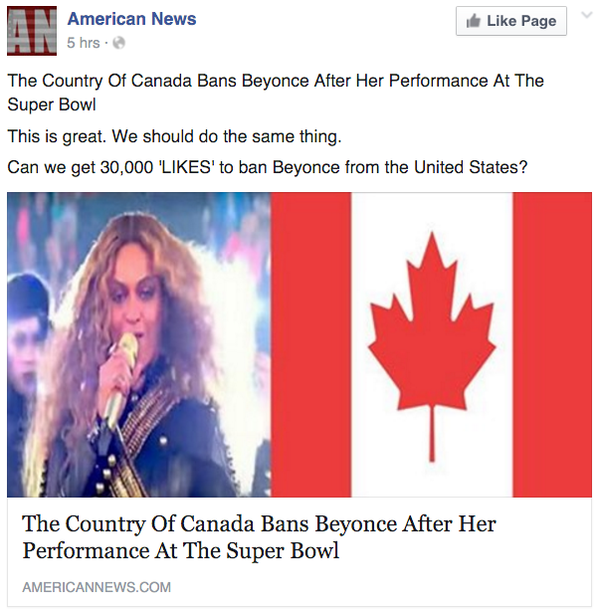Click the white link card area right of AMERICANNEWS.COM
The height and width of the screenshot is (611, 600).
click(x=380, y=587)
